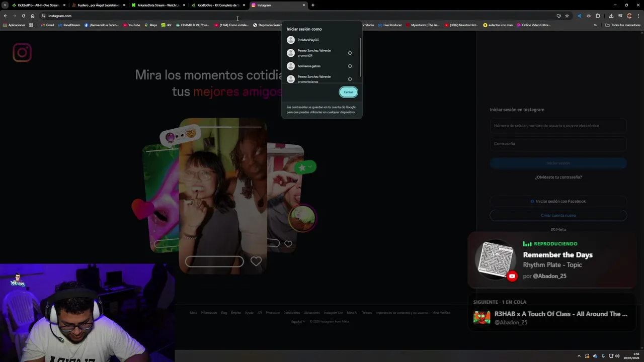Viewport: 644px width, 362px height.
Task: Open the Instagram Lite footer link
Action: point(333,313)
